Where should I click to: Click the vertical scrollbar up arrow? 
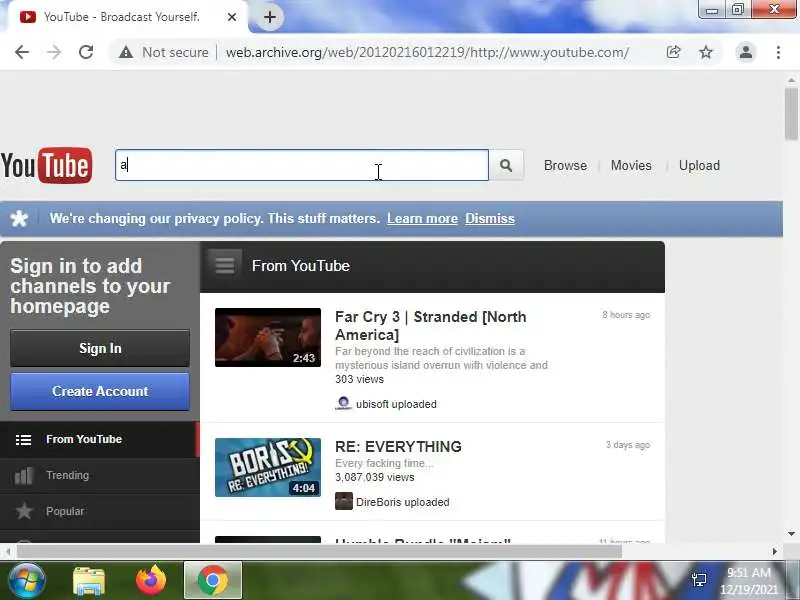pyautogui.click(x=791, y=80)
